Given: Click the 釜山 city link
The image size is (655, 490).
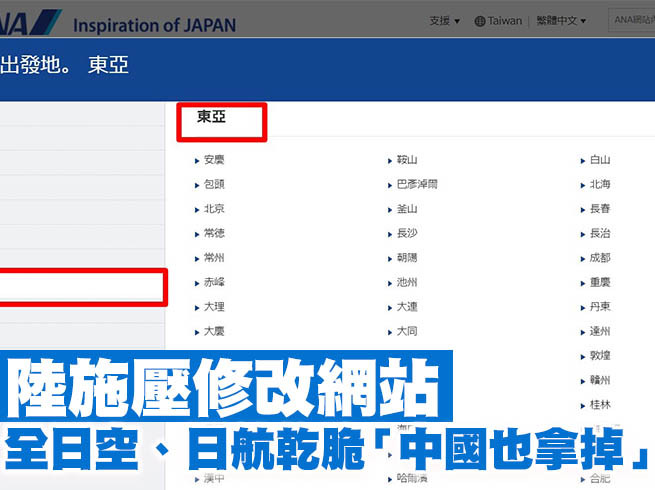Looking at the screenshot, I should 407,209.
